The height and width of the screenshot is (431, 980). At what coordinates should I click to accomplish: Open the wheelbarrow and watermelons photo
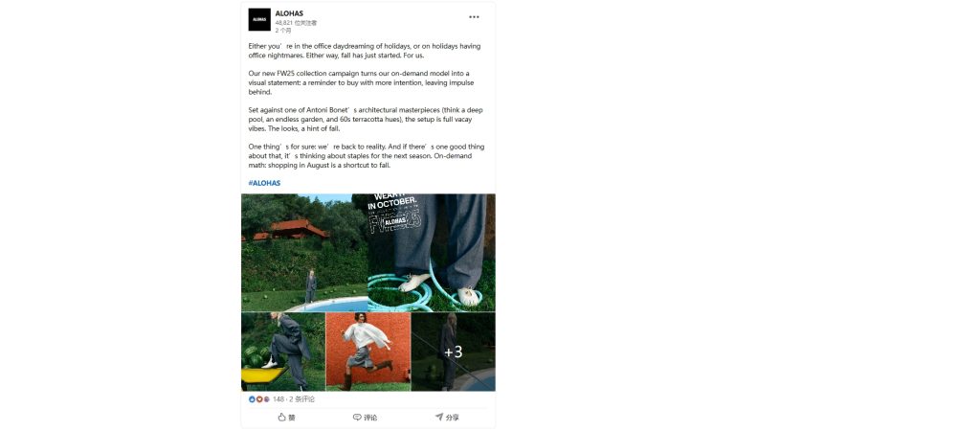(283, 352)
